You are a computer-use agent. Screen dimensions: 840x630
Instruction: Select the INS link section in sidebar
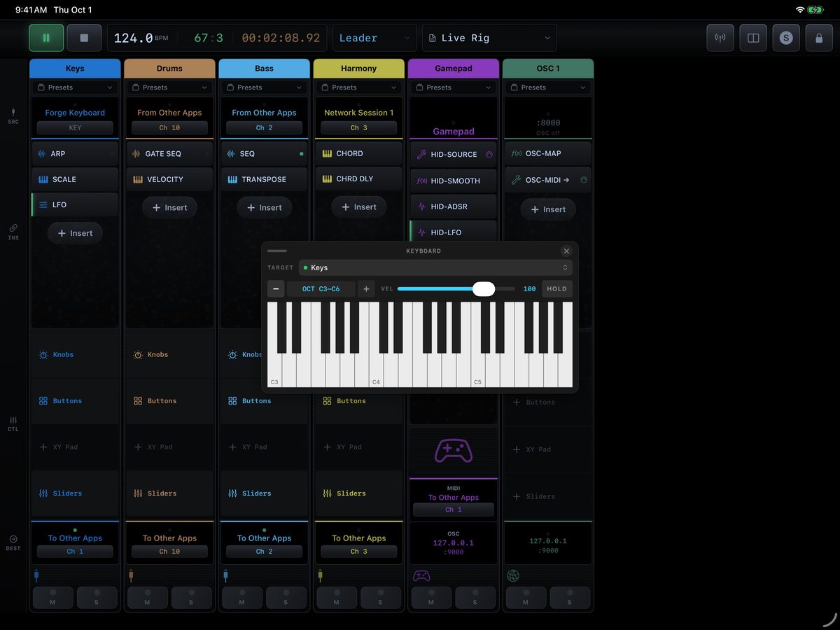tap(13, 232)
